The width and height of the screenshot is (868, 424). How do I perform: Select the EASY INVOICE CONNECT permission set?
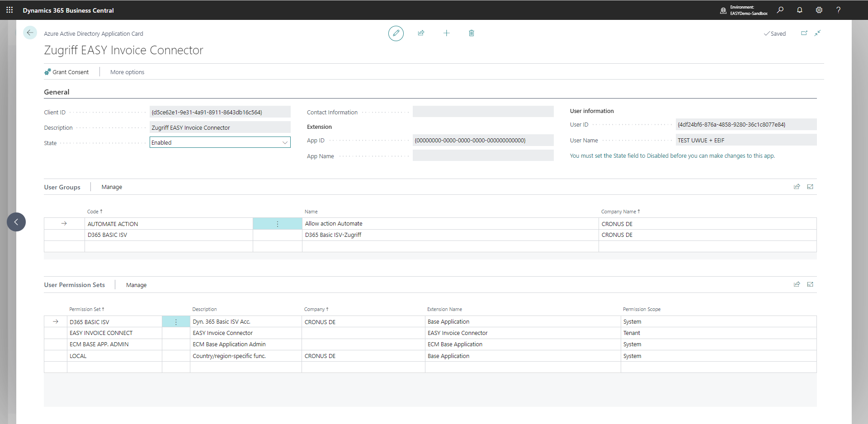(114, 333)
